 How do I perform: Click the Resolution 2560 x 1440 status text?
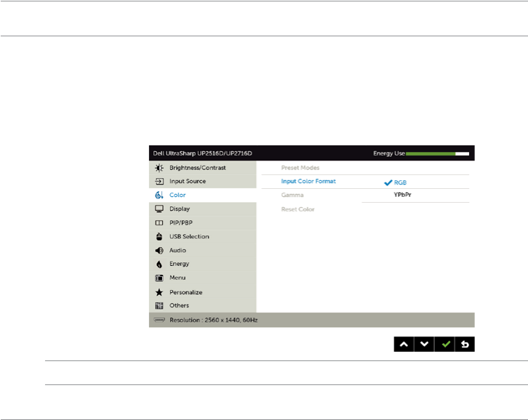coord(214,320)
